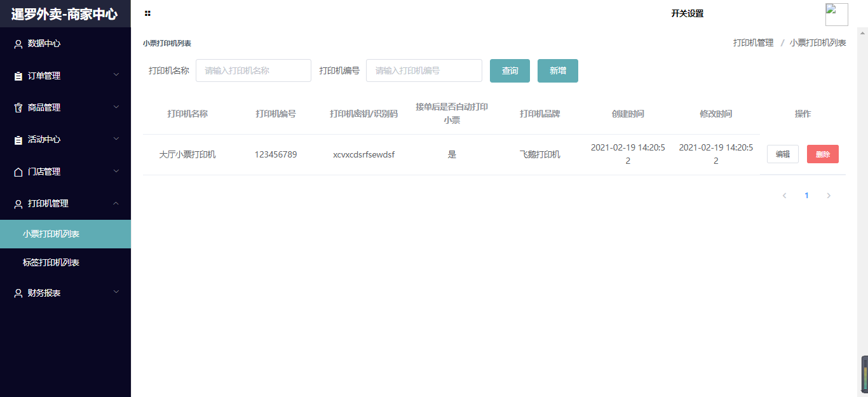868x397 pixels.
Task: Toggle the sidebar with the grid icon
Action: (147, 13)
